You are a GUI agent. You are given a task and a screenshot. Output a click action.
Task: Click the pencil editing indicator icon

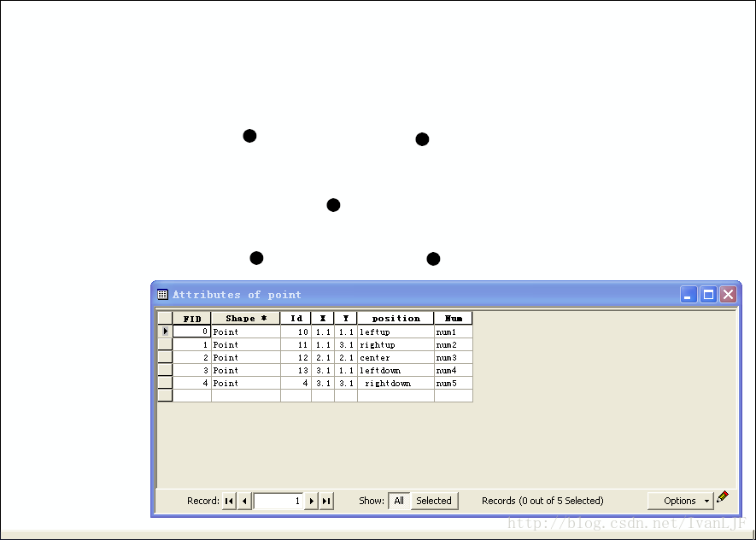click(723, 496)
